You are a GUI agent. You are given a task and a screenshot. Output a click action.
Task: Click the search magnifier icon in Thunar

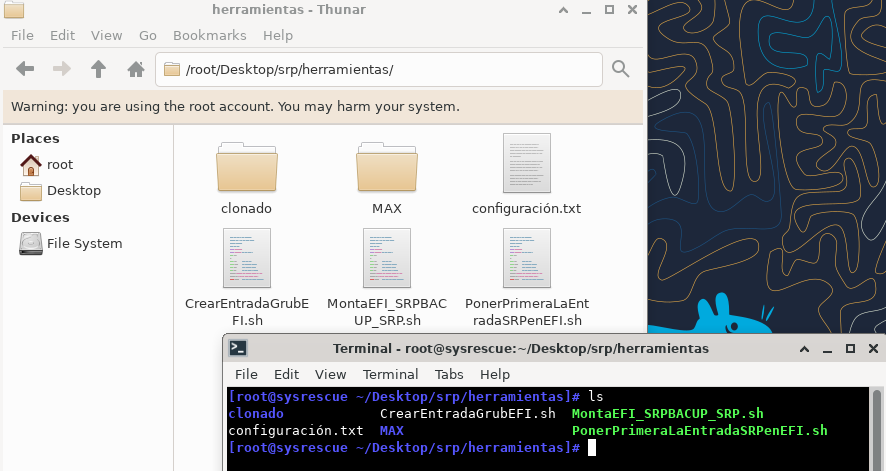click(x=621, y=69)
